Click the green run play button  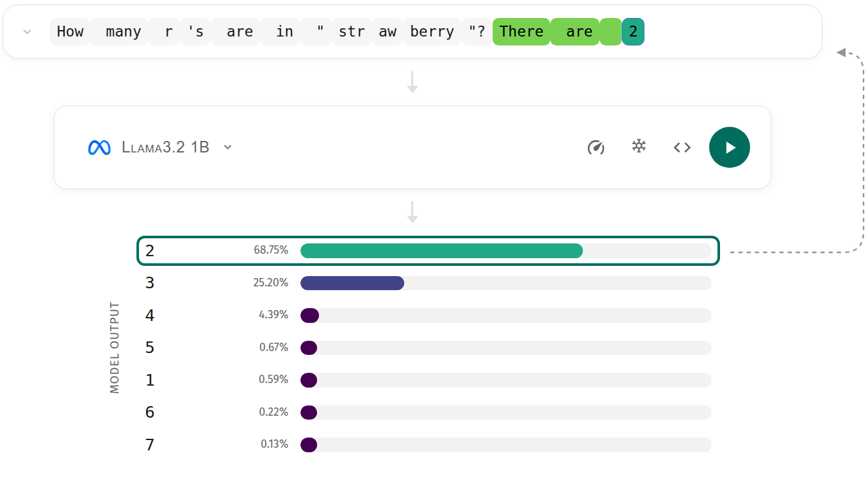729,147
